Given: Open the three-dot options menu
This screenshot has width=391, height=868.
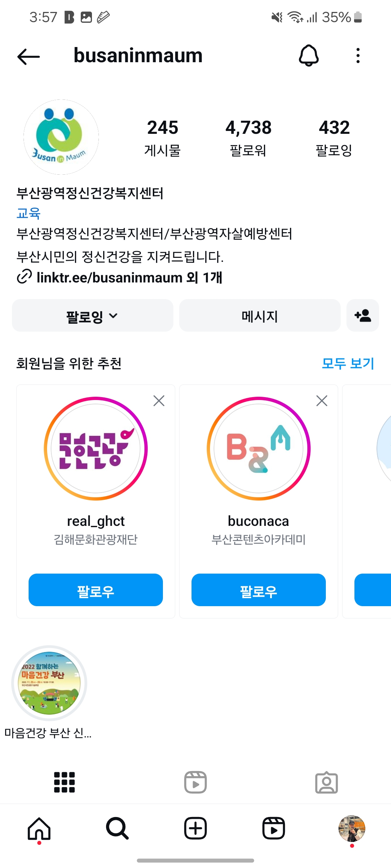Looking at the screenshot, I should point(358,56).
